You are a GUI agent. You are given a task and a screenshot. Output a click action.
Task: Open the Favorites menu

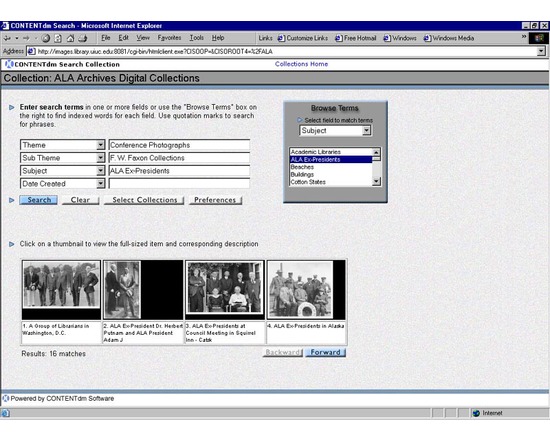(x=169, y=38)
